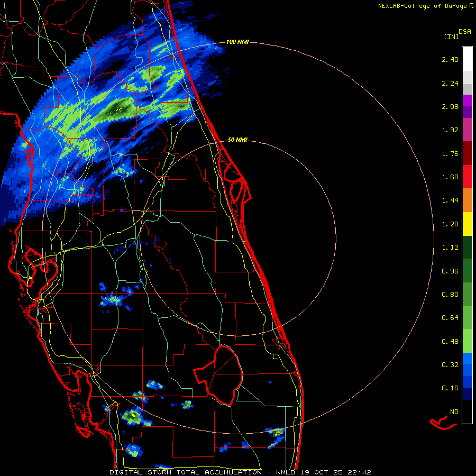Select the dark red swatch in color scale
Viewport: 476px width, 476px height.
pyautogui.click(x=467, y=153)
